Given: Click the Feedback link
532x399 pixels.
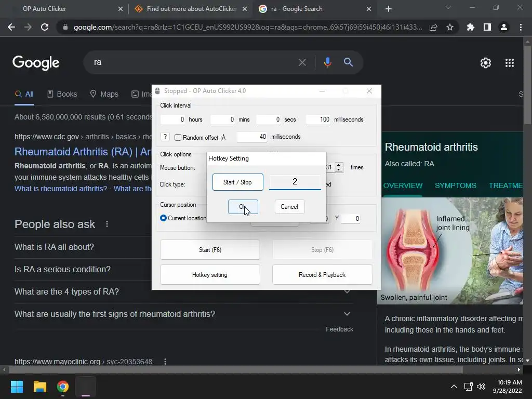Looking at the screenshot, I should click(x=339, y=329).
